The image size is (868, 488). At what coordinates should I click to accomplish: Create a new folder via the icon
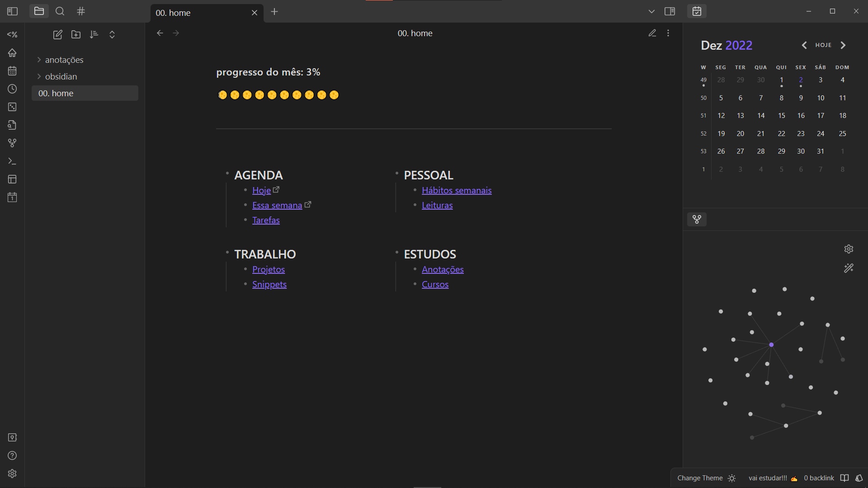point(76,34)
